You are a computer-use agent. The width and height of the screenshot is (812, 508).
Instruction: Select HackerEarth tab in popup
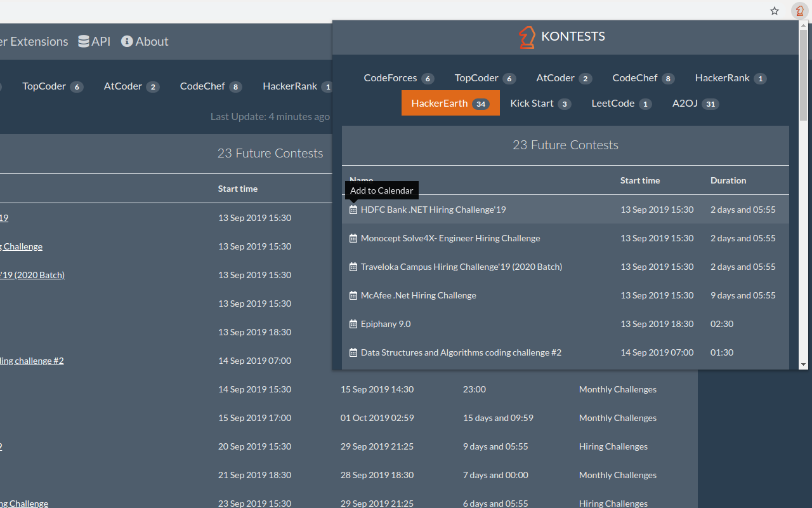[x=450, y=103]
